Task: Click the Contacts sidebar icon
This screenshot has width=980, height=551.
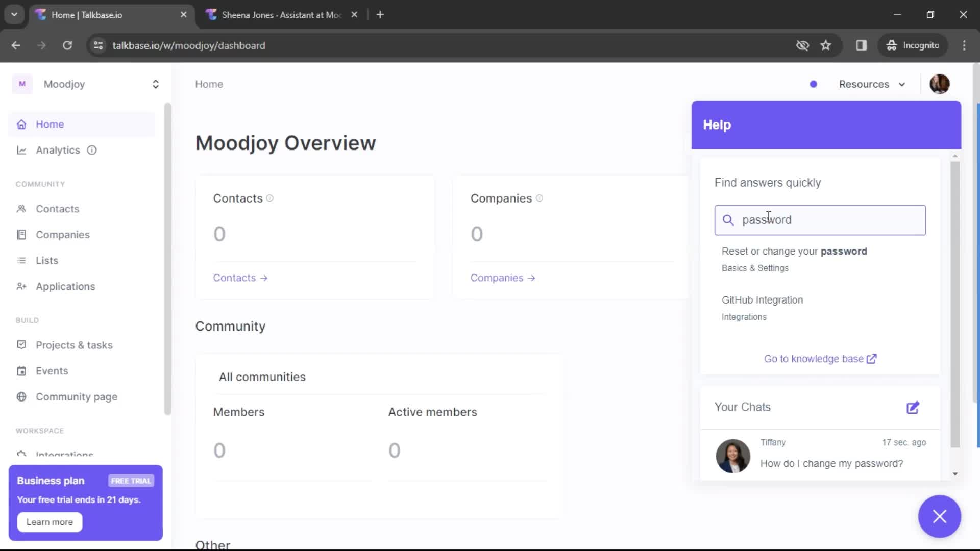Action: point(22,208)
